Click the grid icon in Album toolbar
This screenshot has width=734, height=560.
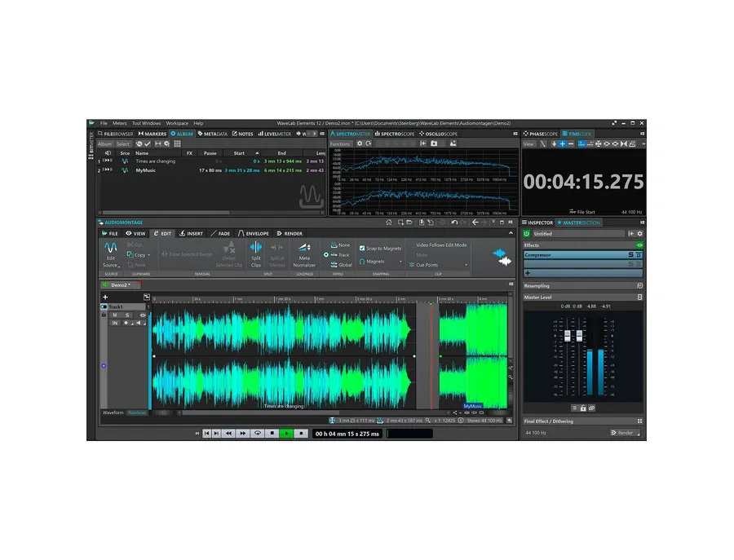pos(178,143)
